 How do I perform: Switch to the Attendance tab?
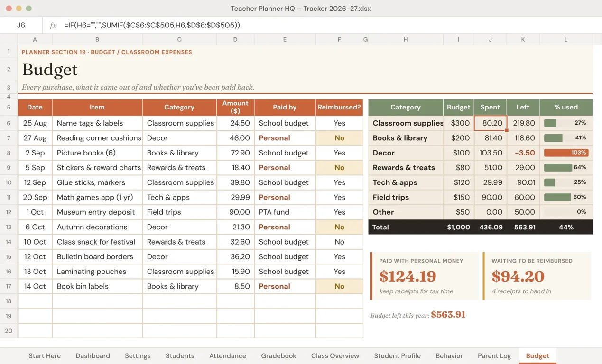click(228, 356)
